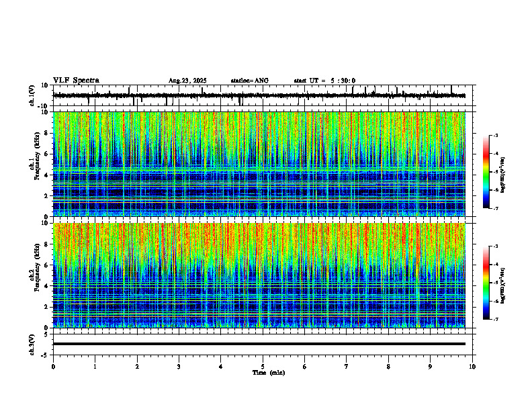Click the "VLF Spectra" plot title
Image resolution: width=532 pixels, height=411 pixels.
pos(76,81)
